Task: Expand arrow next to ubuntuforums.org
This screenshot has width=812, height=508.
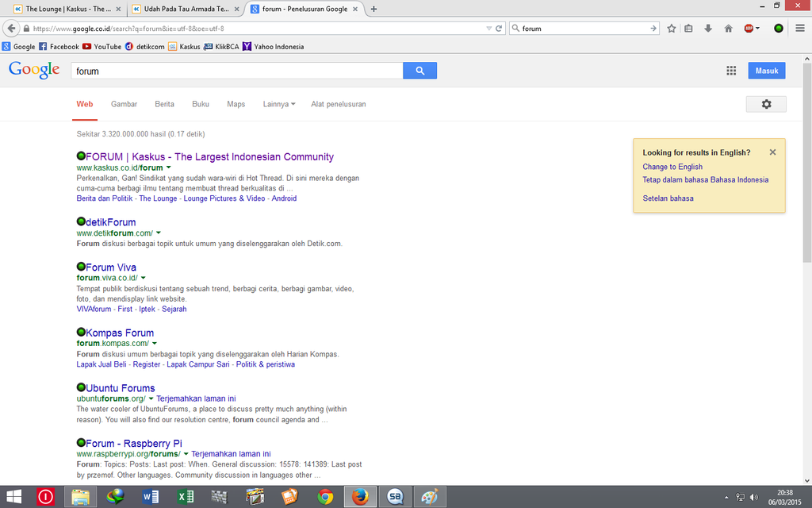Action: pyautogui.click(x=151, y=398)
